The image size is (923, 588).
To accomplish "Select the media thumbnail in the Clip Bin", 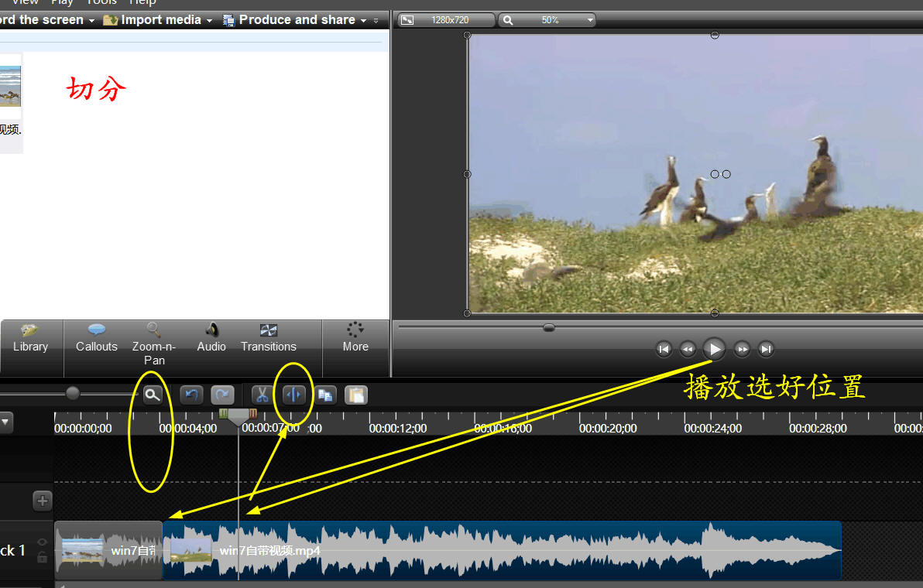I will point(10,86).
